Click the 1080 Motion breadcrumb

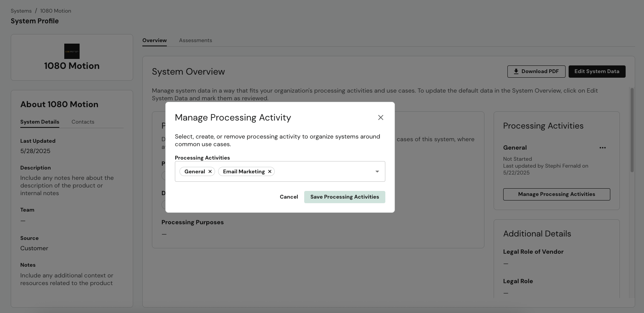(55, 11)
